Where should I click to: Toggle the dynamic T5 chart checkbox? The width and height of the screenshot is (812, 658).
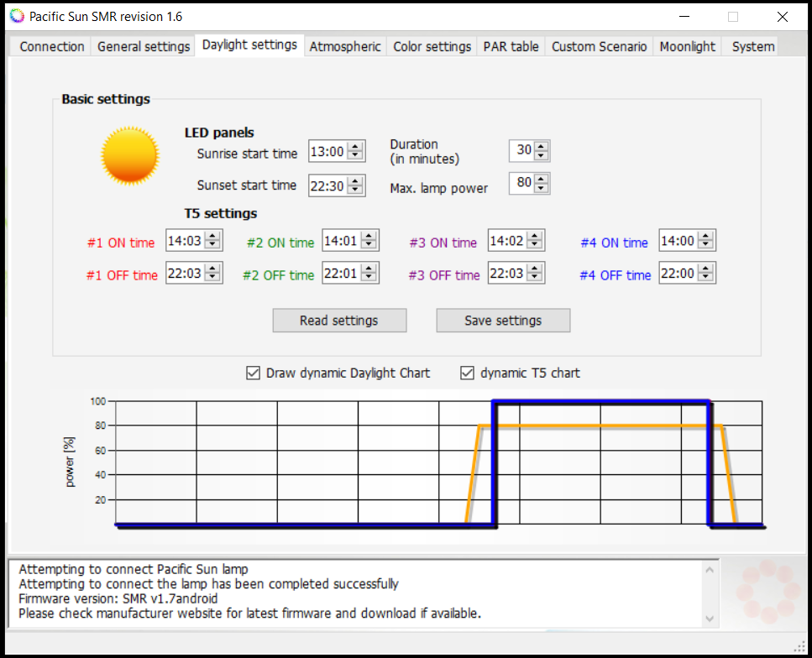(467, 373)
